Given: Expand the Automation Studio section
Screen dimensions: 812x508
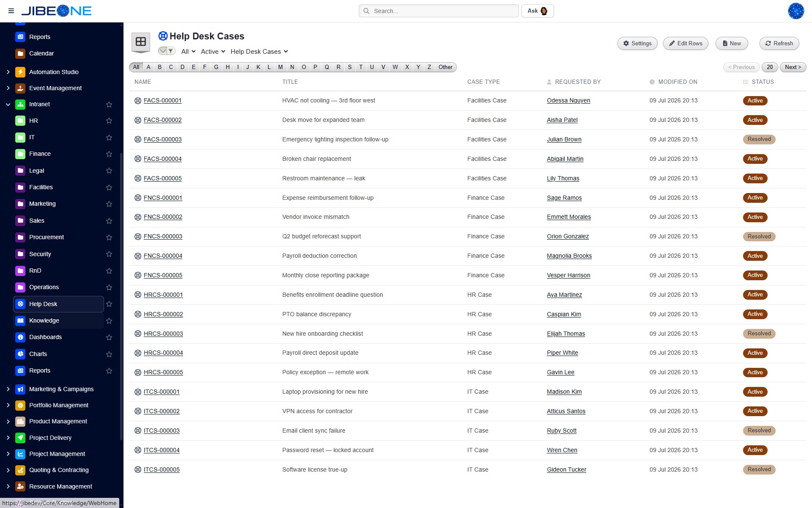Looking at the screenshot, I should pos(8,72).
